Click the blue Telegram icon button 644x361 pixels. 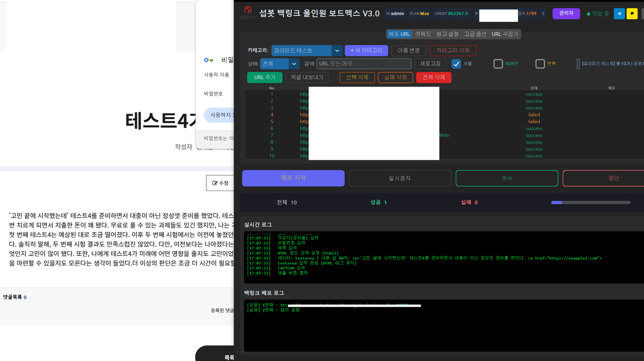point(619,14)
